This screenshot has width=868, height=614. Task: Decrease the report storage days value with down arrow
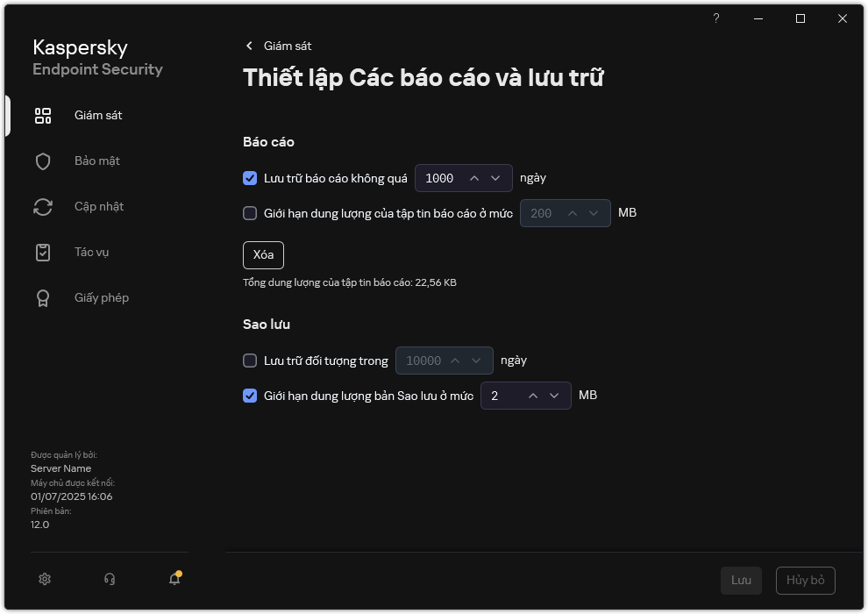(496, 178)
